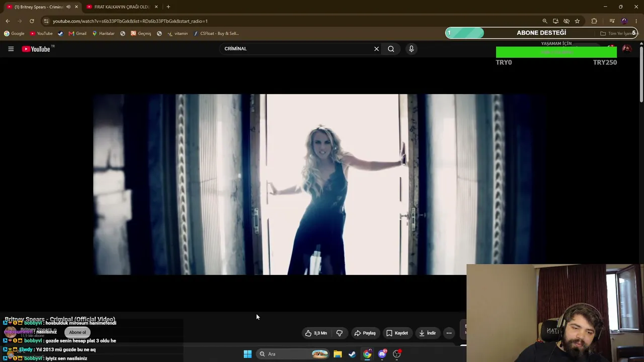Open the Gmail bookmark
The width and height of the screenshot is (644, 362).
pyautogui.click(x=77, y=33)
